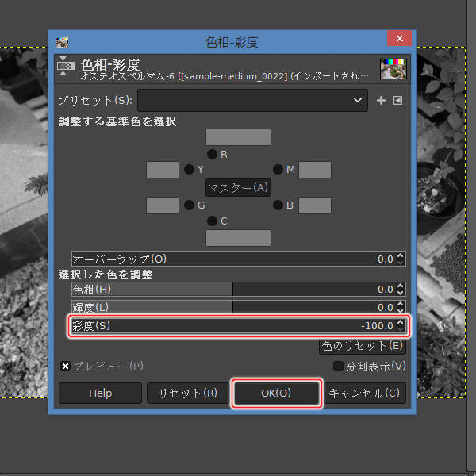This screenshot has height=476, width=476.
Task: Click the image thumbnail in dialog header
Action: coord(393,69)
